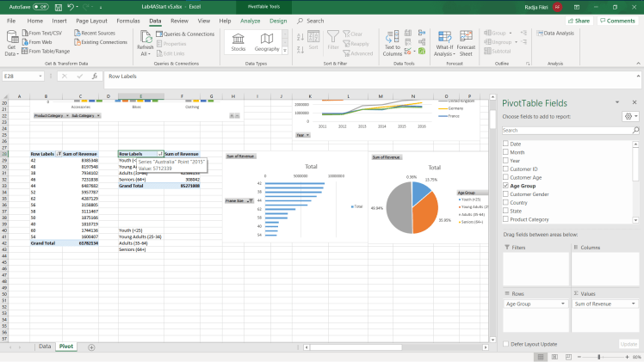The height and width of the screenshot is (362, 644).
Task: Check the Customer Gender field
Action: coord(505,194)
